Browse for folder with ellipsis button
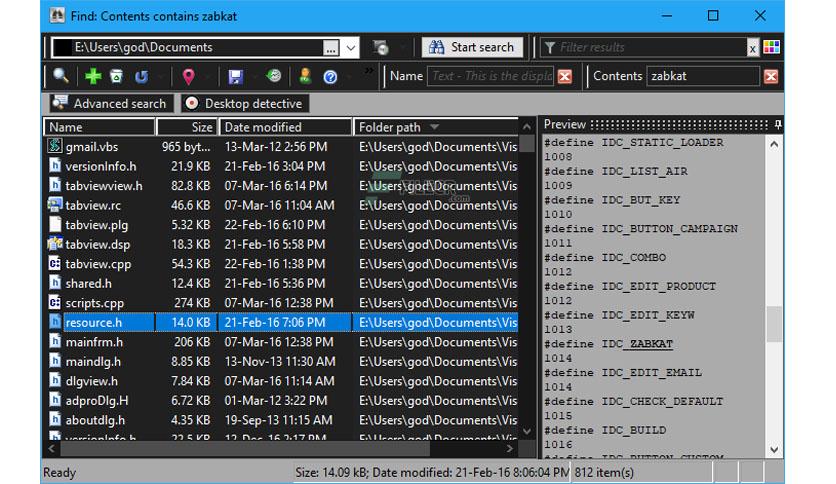The image size is (836, 484). coord(331,48)
